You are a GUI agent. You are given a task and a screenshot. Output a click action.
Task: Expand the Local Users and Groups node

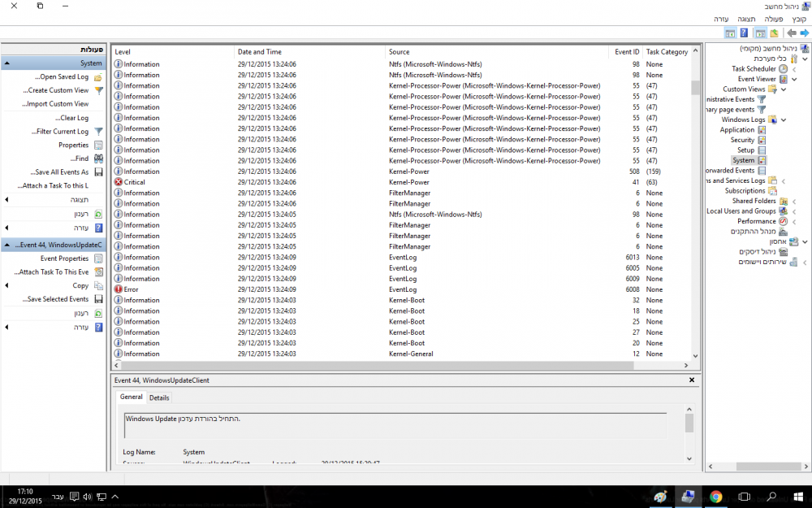(x=794, y=211)
